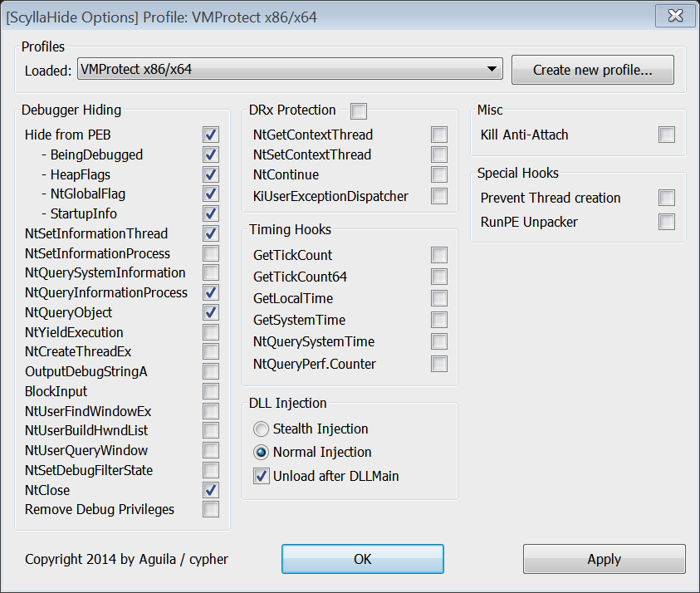
Task: Uncheck Unload after DLLMain
Action: pos(262,476)
